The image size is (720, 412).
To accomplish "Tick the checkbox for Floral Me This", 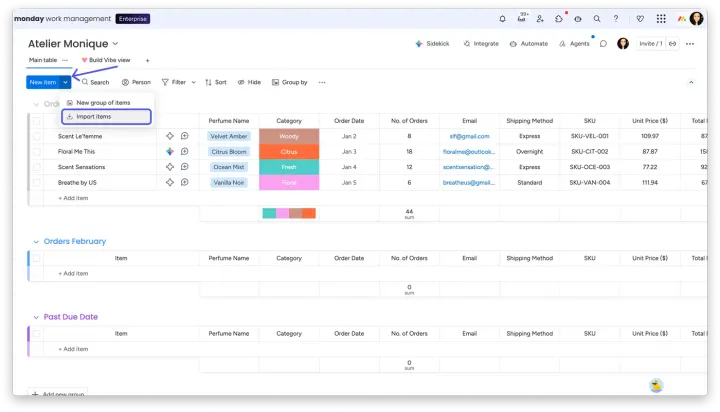I will click(x=37, y=152).
